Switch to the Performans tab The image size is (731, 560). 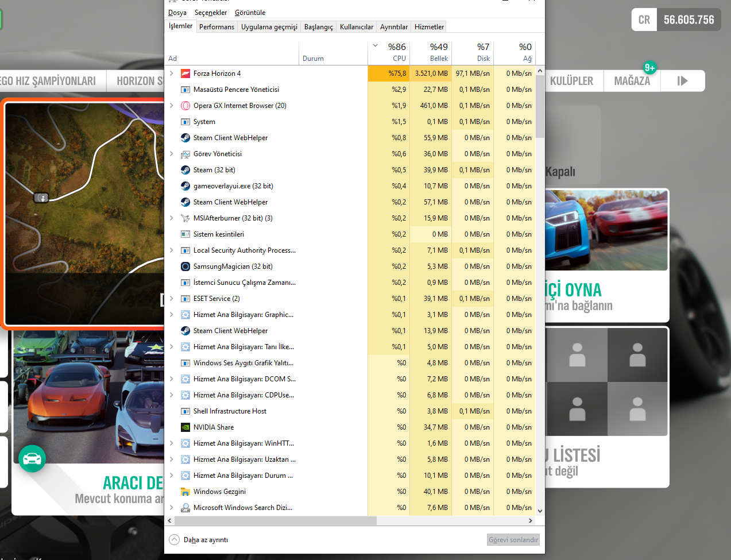tap(216, 27)
